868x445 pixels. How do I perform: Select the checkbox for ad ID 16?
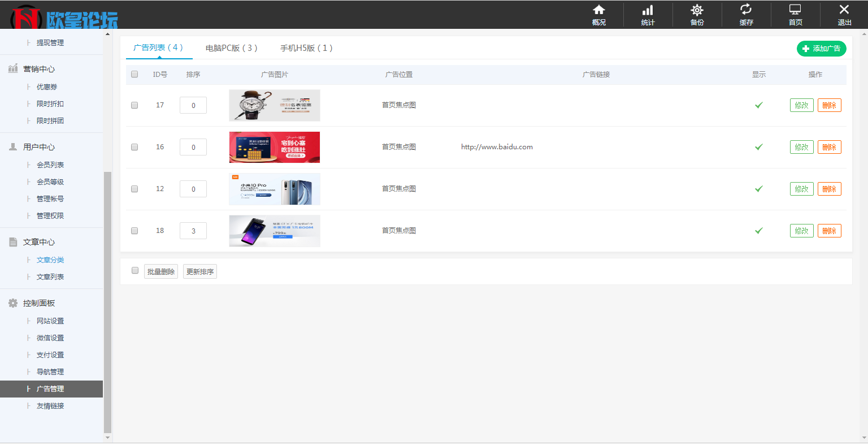(134, 146)
